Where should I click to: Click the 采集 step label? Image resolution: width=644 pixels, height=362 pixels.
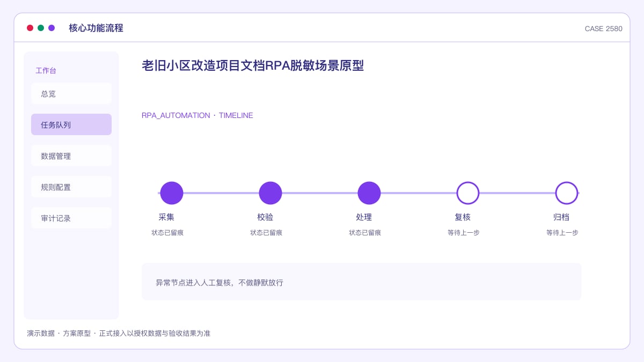[x=166, y=217]
